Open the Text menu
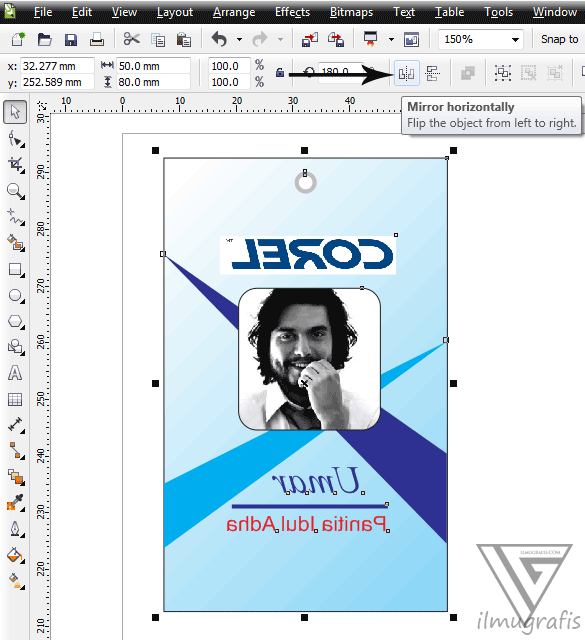This screenshot has height=640, width=585. coord(404,12)
